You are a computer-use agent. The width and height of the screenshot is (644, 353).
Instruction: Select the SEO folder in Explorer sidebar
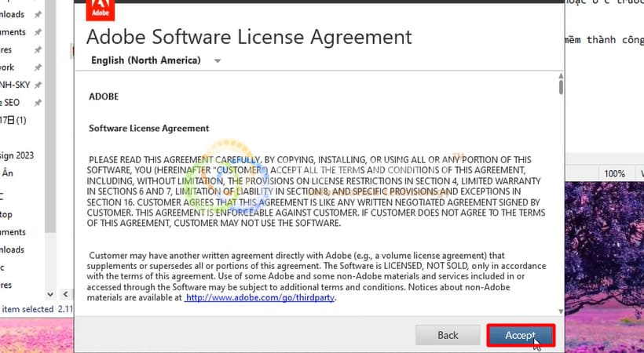(x=10, y=103)
